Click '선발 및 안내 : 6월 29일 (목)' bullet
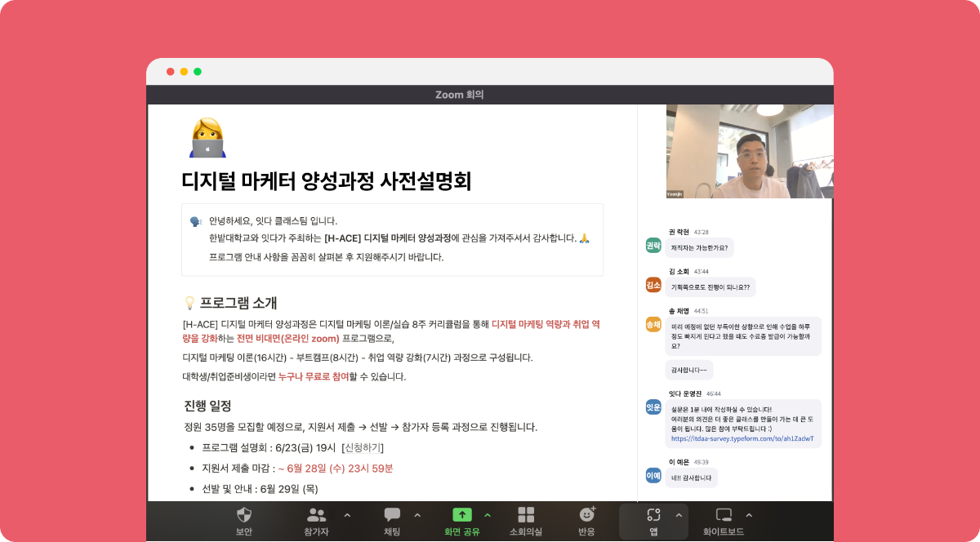This screenshot has width=980, height=542. (x=260, y=489)
